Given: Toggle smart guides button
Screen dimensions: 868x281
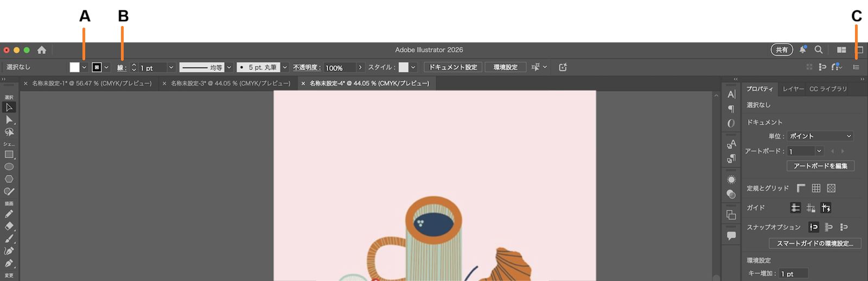Looking at the screenshot, I should (826, 208).
